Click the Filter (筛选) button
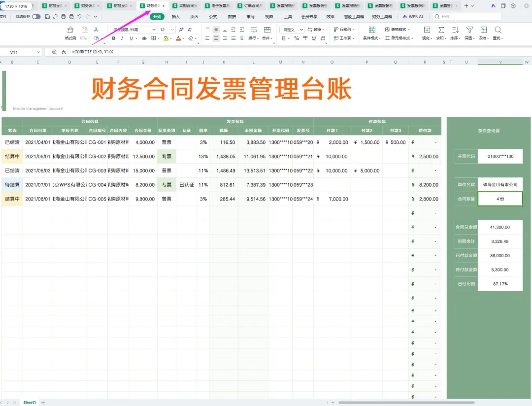 pos(469,34)
